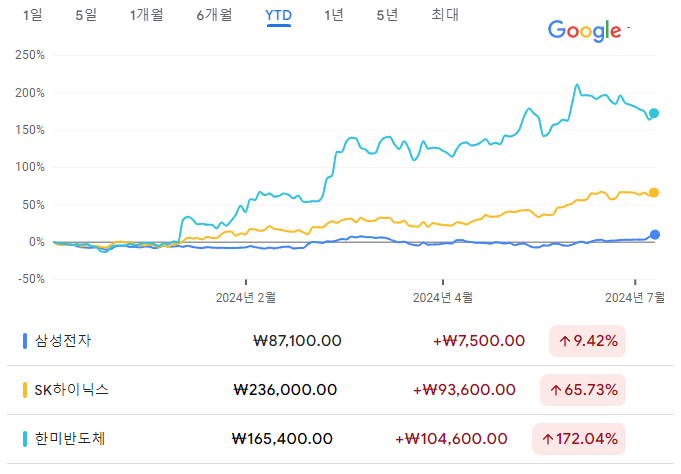The image size is (681, 474).
Task: Open the SK하이닉스 stock name
Action: (72, 390)
